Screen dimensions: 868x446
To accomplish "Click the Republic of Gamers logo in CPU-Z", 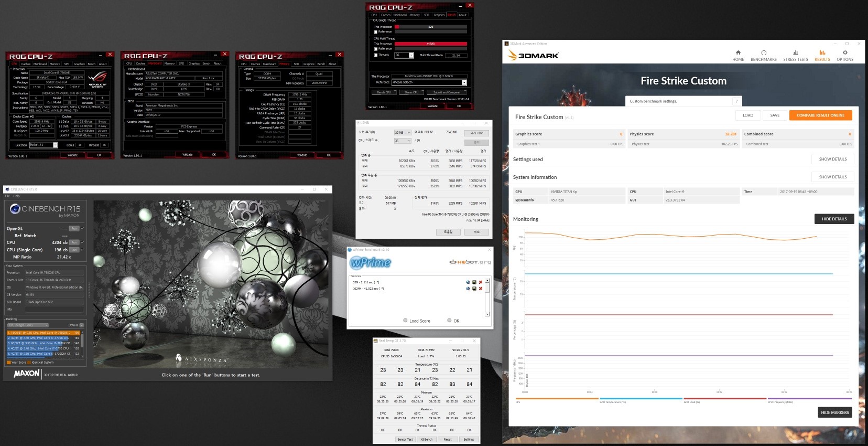I will 97,79.
